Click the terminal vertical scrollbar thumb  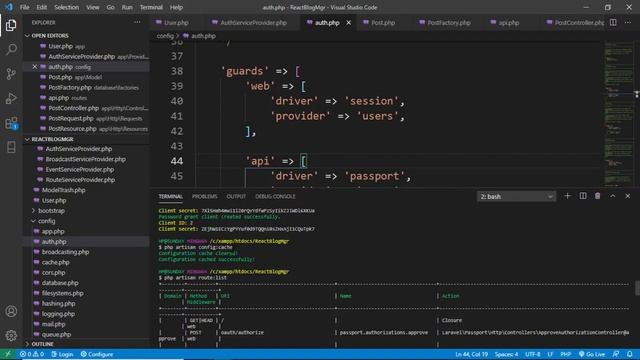637,288
